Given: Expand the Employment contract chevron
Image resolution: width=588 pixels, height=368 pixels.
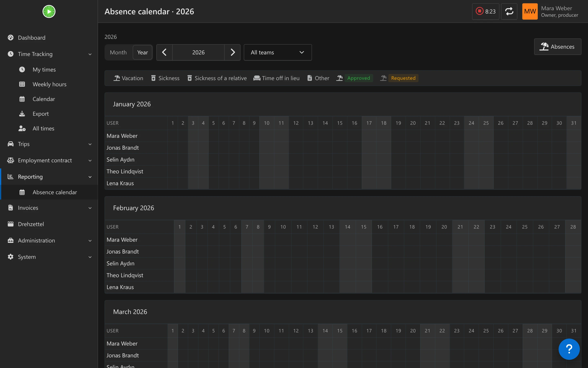Looking at the screenshot, I should (90, 160).
